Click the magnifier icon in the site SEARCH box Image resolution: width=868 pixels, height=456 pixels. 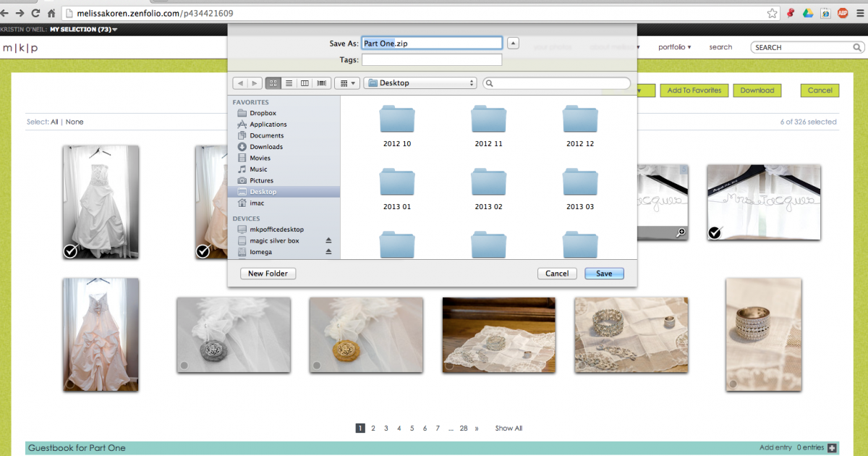coord(857,47)
